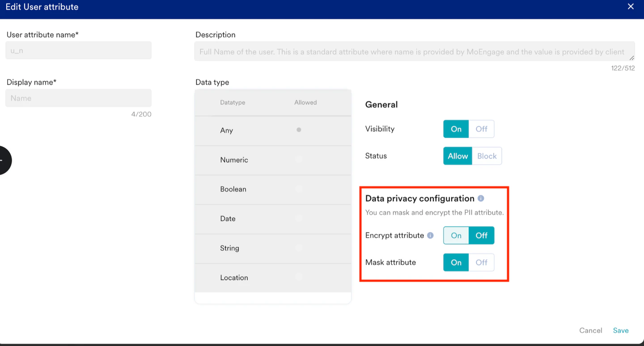Set Status to Block
The width and height of the screenshot is (644, 346).
[x=487, y=156]
